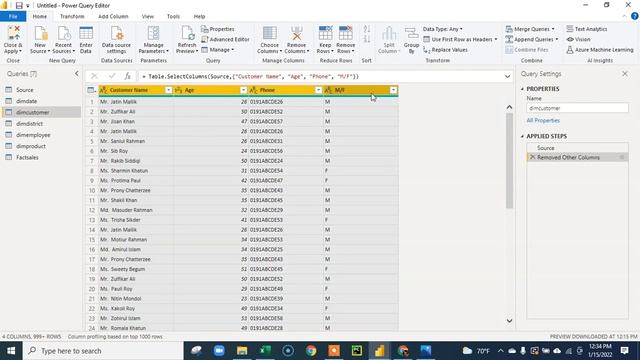
Task: Click Replace Values
Action: [445, 50]
